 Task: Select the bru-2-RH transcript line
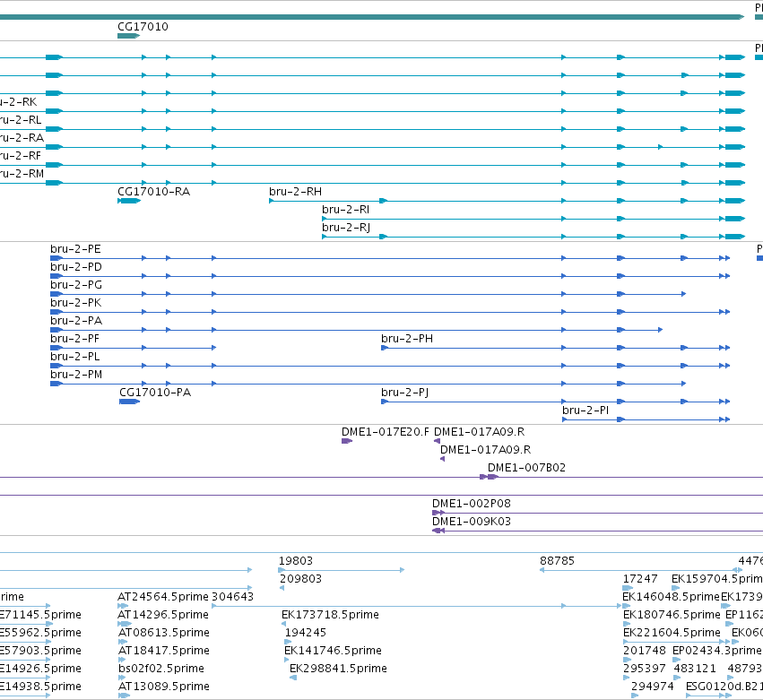pos(507,201)
